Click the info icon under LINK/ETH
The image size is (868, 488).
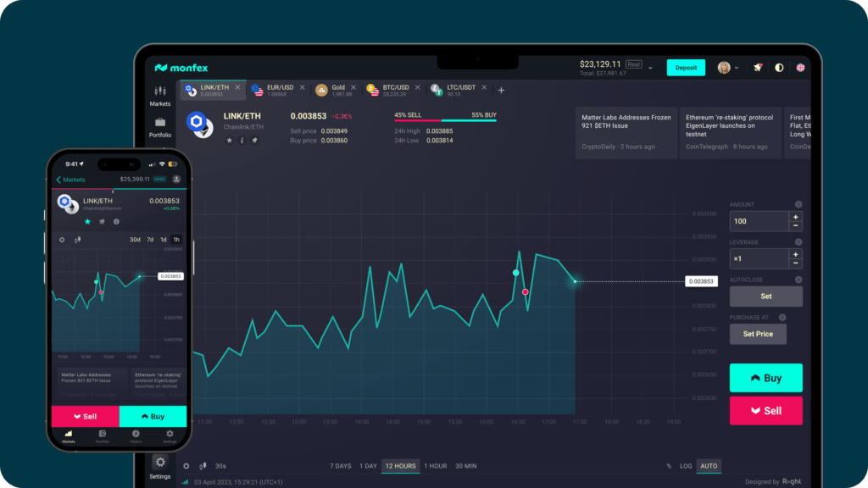[242, 141]
